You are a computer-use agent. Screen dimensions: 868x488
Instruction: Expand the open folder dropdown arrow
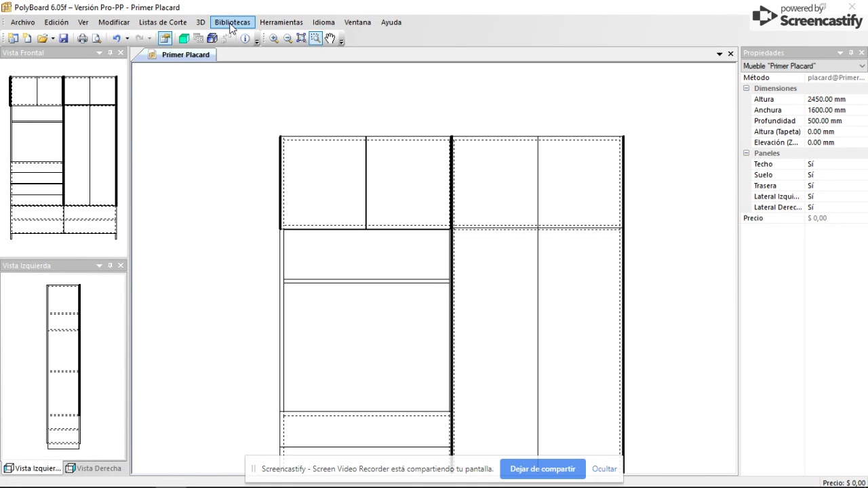click(x=53, y=39)
